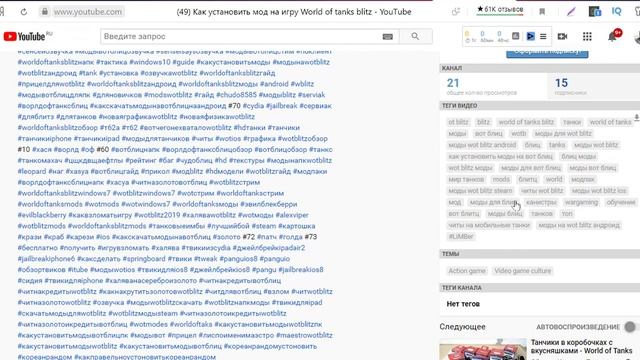Viewport: 640px width, 360px height.
Task: Select the 'wargaming' video tag
Action: [x=581, y=202]
